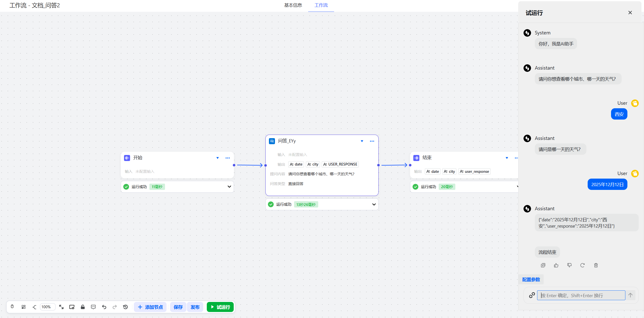Toggle the canvas lock icon
644x318 pixels.
click(x=83, y=307)
